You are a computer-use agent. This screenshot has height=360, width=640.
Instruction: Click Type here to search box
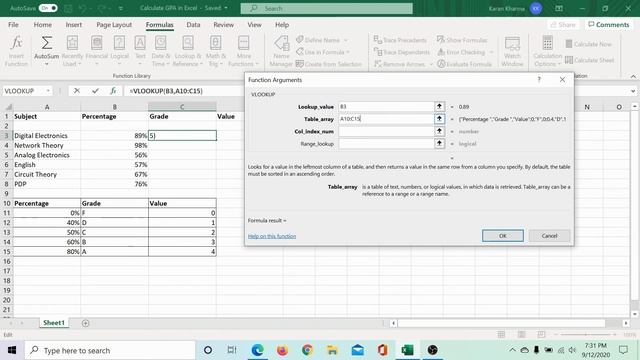(110, 350)
